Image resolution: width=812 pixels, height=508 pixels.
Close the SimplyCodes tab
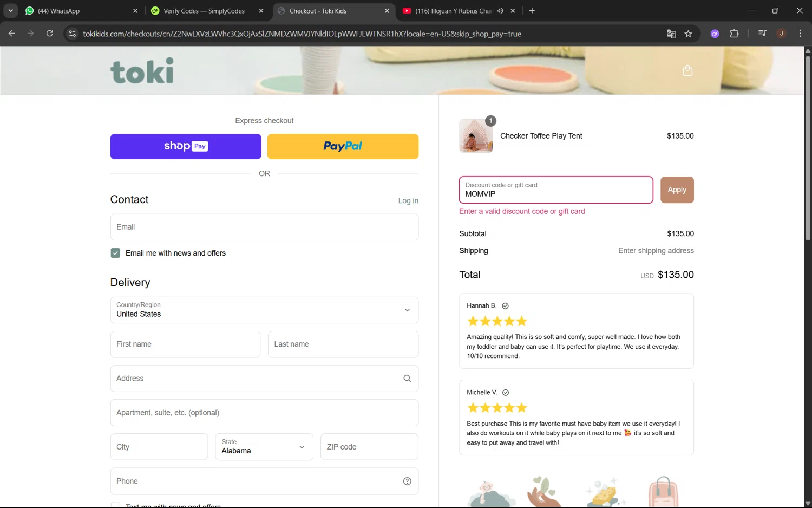click(261, 11)
